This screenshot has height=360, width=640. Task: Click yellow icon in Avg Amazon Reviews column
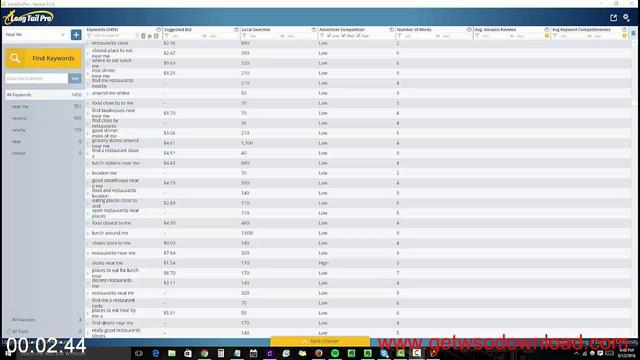(x=547, y=36)
